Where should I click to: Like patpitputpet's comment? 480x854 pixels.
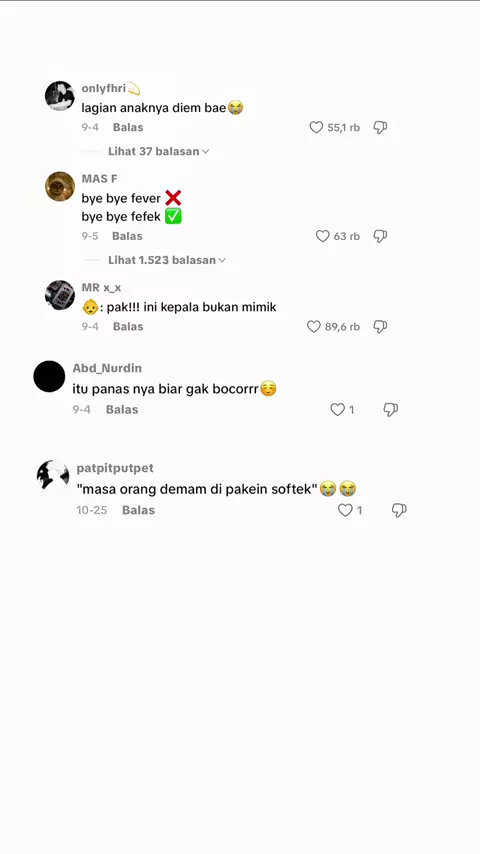click(345, 510)
